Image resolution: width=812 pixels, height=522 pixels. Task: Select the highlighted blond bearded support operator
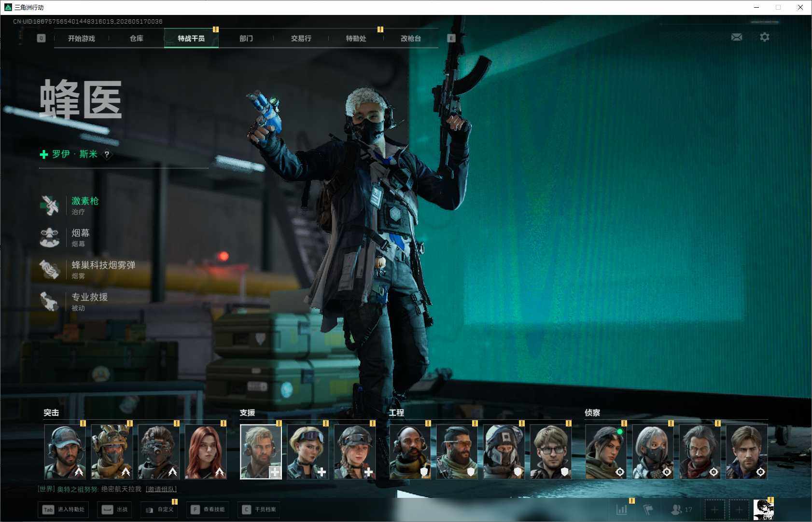[x=261, y=452]
